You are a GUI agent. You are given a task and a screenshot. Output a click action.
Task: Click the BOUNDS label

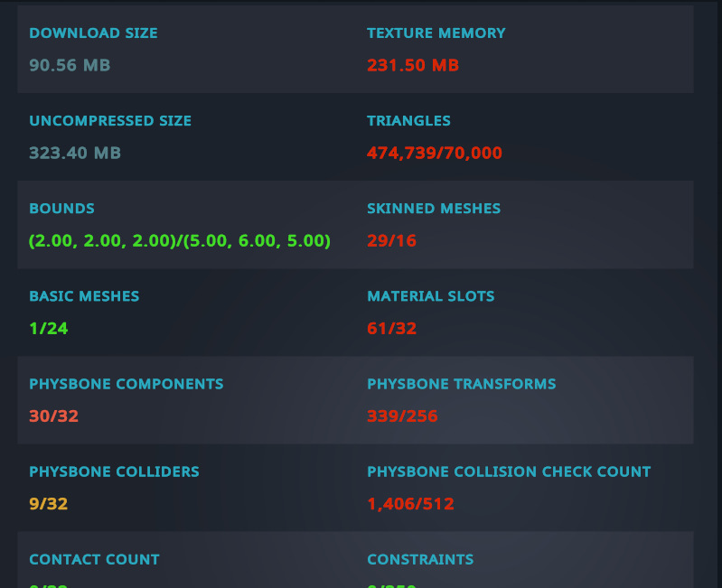pos(61,209)
